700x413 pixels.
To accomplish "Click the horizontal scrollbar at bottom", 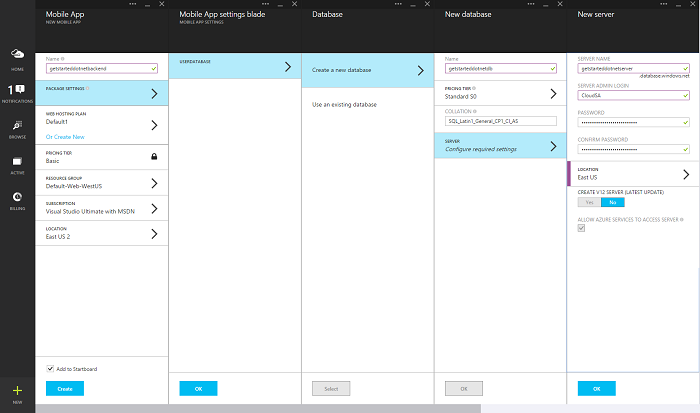I will (x=258, y=409).
